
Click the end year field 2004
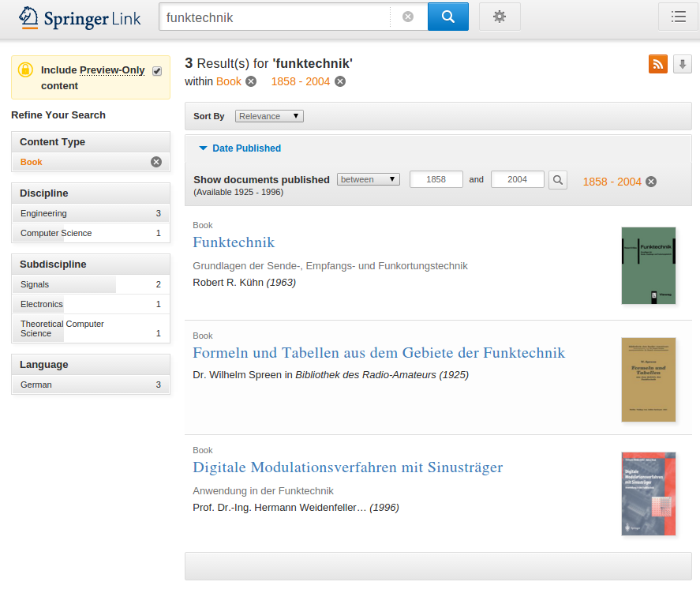click(518, 179)
